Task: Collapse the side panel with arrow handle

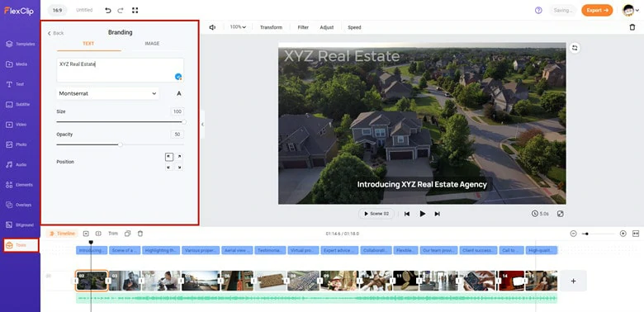Action: (202, 125)
